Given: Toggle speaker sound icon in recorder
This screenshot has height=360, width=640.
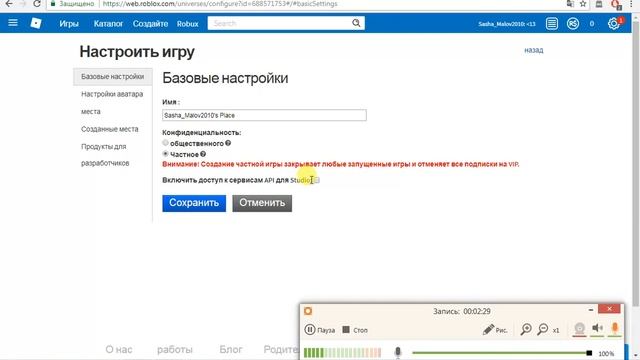Looking at the screenshot, I should pos(597,328).
